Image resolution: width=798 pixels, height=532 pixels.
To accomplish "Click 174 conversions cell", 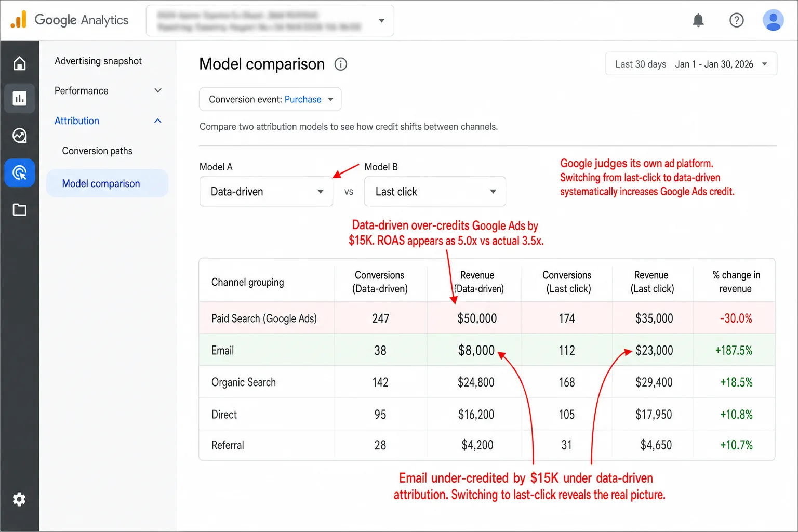I will (x=567, y=318).
